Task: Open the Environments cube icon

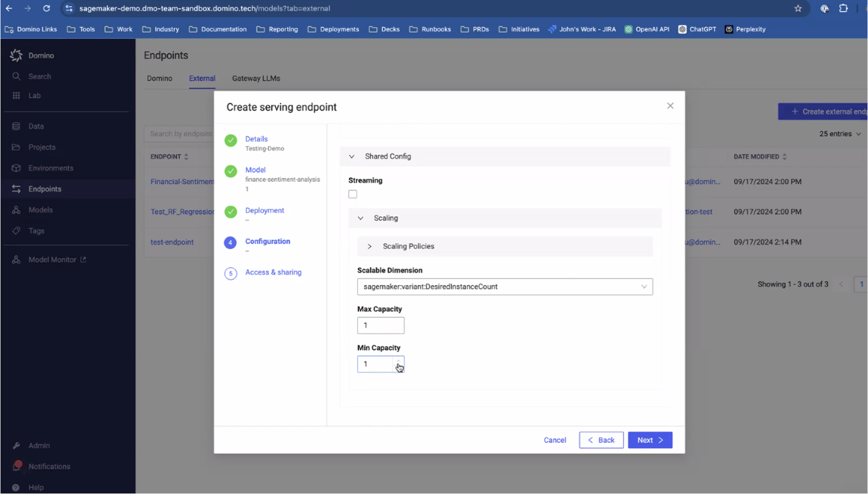Action: click(x=16, y=168)
